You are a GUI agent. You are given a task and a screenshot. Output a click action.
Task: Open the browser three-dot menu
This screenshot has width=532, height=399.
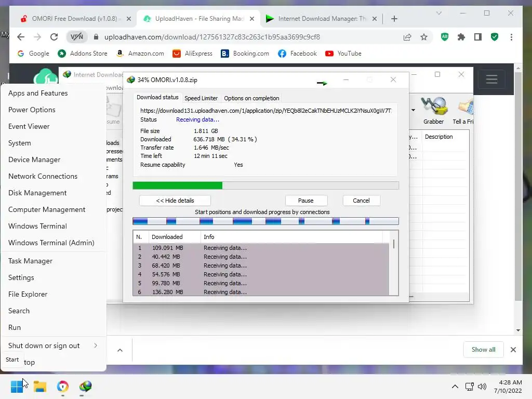tap(511, 37)
